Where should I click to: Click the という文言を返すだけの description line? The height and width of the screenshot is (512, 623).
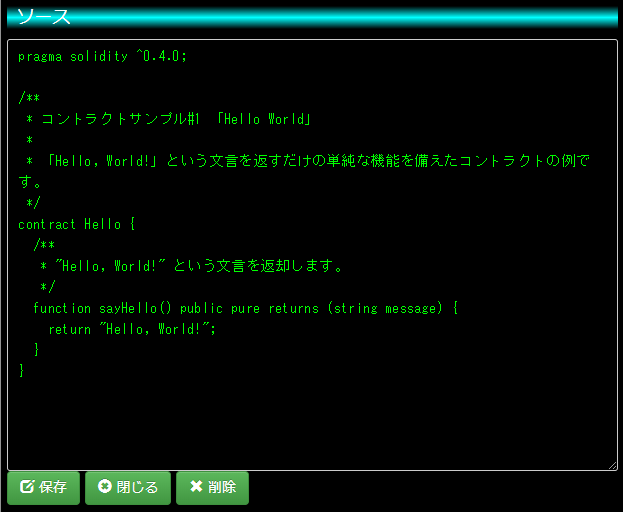(308, 161)
